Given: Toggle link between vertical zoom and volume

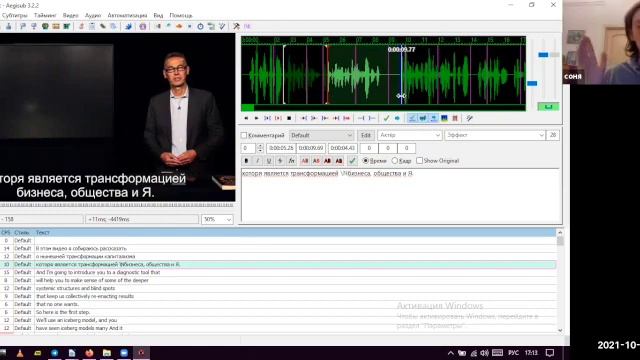Looking at the screenshot, I should tap(548, 107).
